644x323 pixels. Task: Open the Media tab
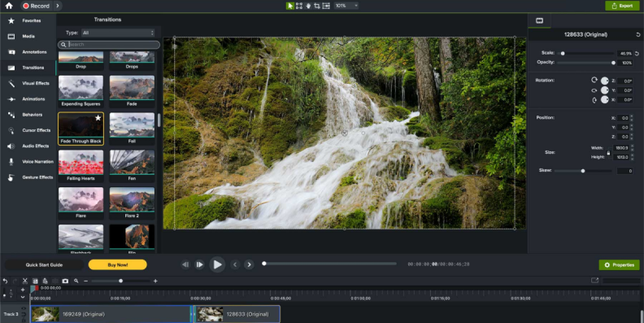point(28,36)
